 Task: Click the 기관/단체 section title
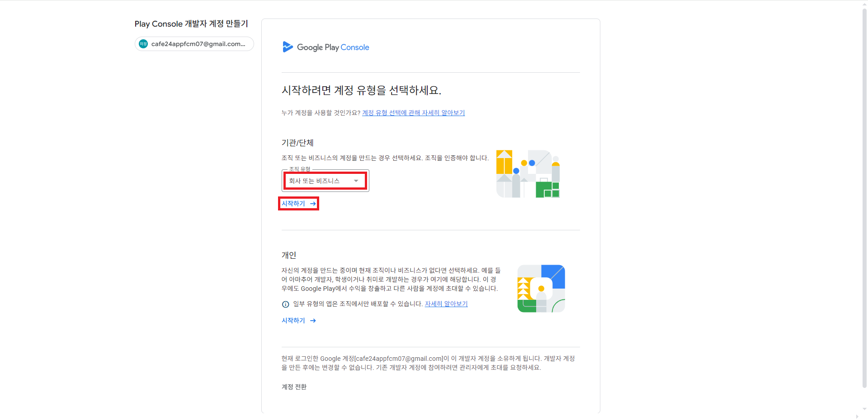pos(297,143)
